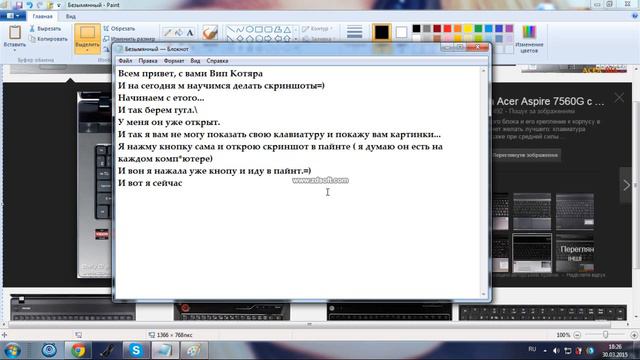Expand the Вставить dropdown arrow

(15, 50)
